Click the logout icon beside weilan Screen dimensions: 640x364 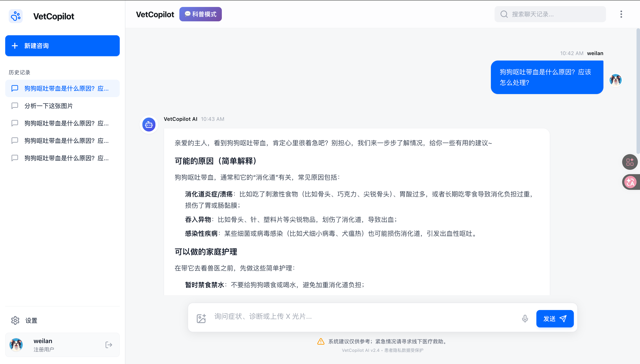pos(109,345)
